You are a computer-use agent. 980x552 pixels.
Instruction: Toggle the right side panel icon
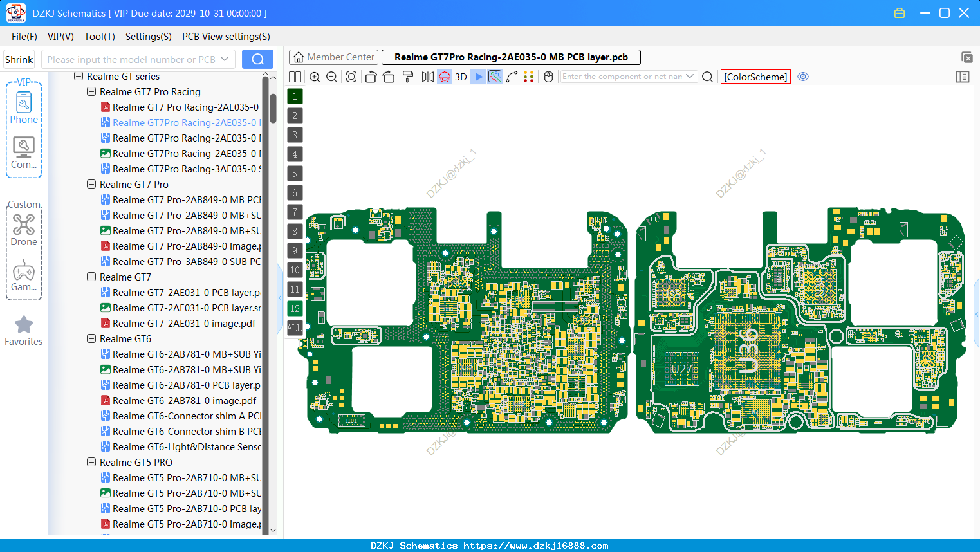[x=963, y=77]
